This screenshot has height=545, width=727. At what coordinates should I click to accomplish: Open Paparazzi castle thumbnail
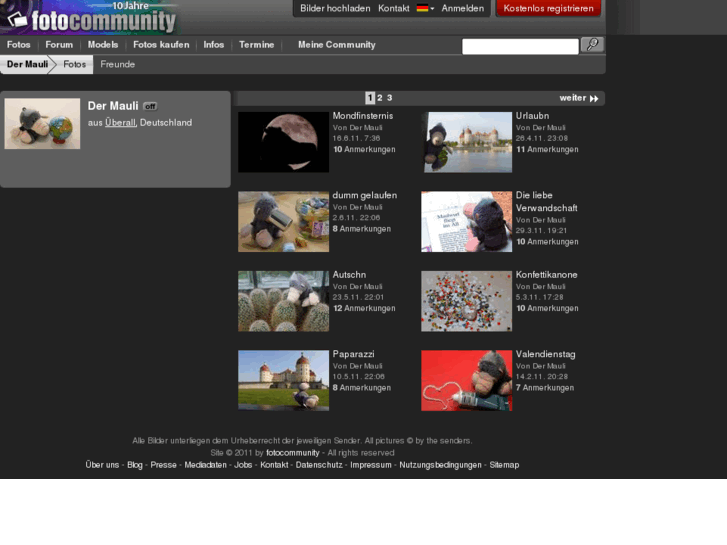click(x=283, y=380)
